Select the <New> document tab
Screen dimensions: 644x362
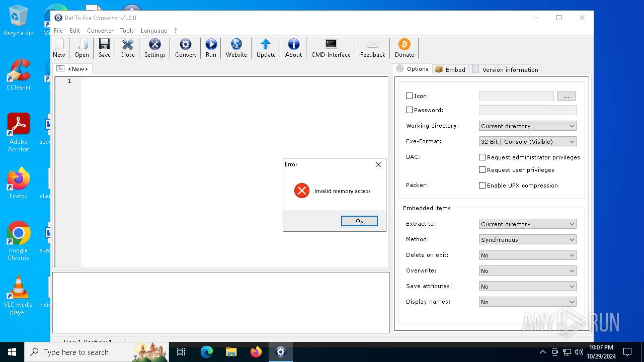click(72, 69)
